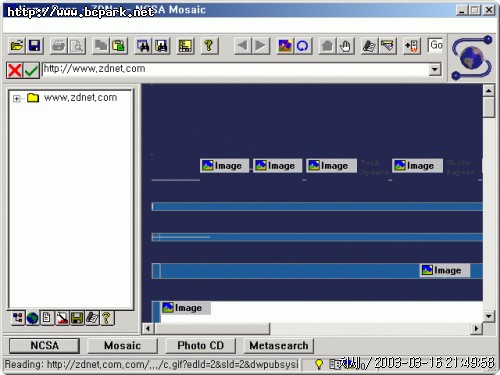500x375 pixels.
Task: Click the vertical scrollbar thumb
Action: tap(489, 107)
